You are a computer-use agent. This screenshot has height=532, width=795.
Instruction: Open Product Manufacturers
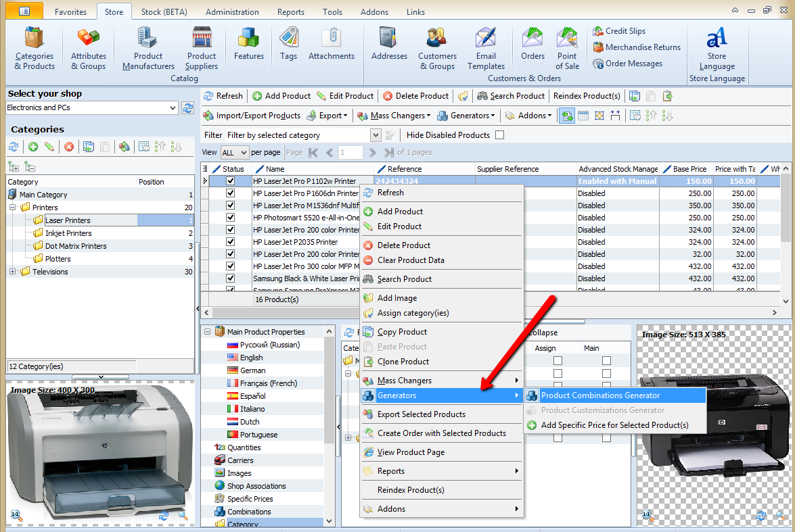click(x=148, y=48)
